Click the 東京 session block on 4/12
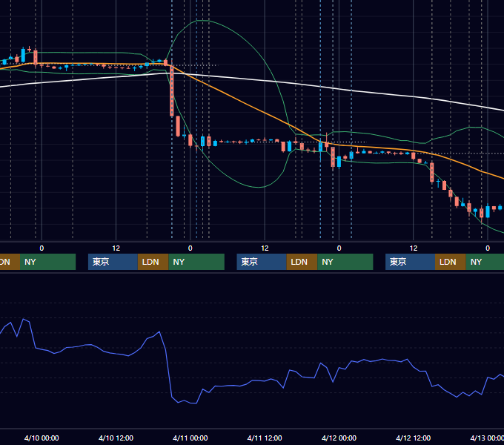Image resolution: width=504 pixels, height=445 pixels. (x=410, y=262)
